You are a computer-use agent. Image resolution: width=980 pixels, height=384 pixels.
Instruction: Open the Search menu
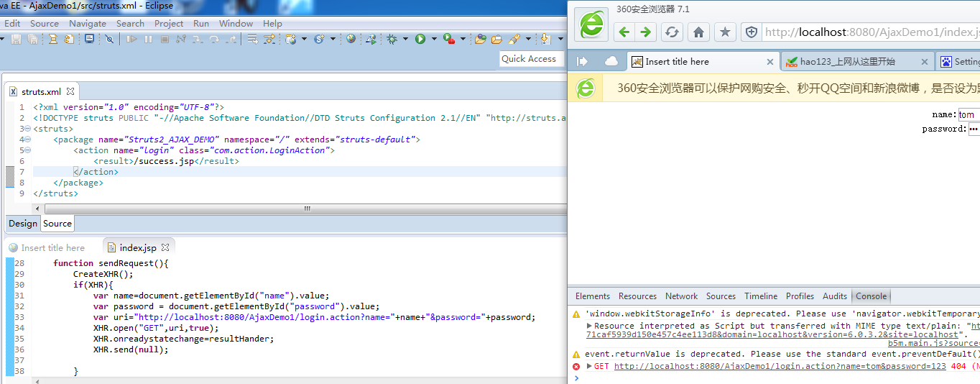[130, 23]
